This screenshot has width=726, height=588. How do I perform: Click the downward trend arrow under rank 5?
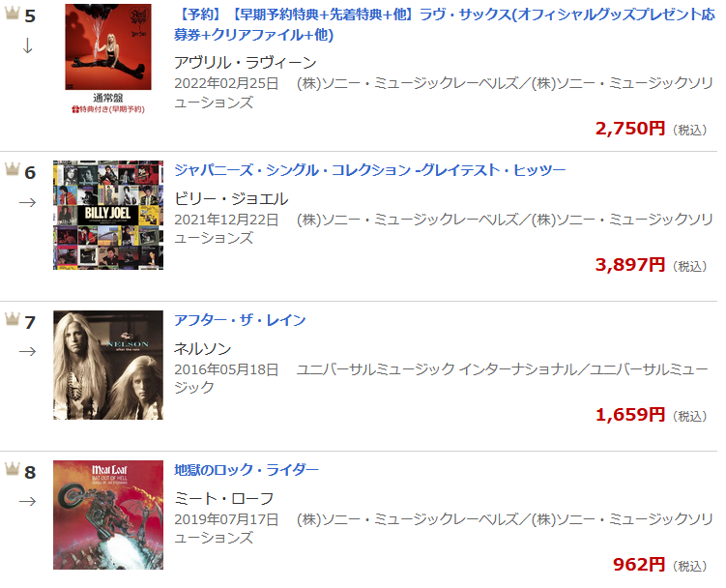point(28,45)
